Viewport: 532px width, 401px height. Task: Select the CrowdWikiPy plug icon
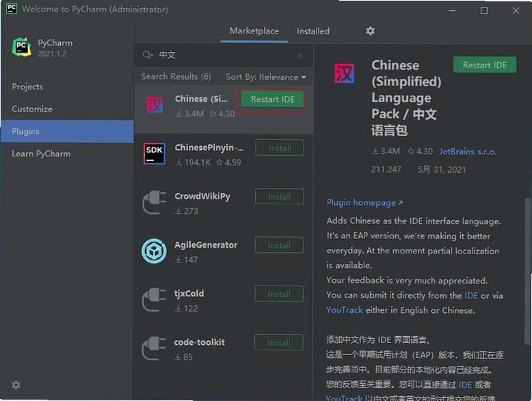point(155,202)
